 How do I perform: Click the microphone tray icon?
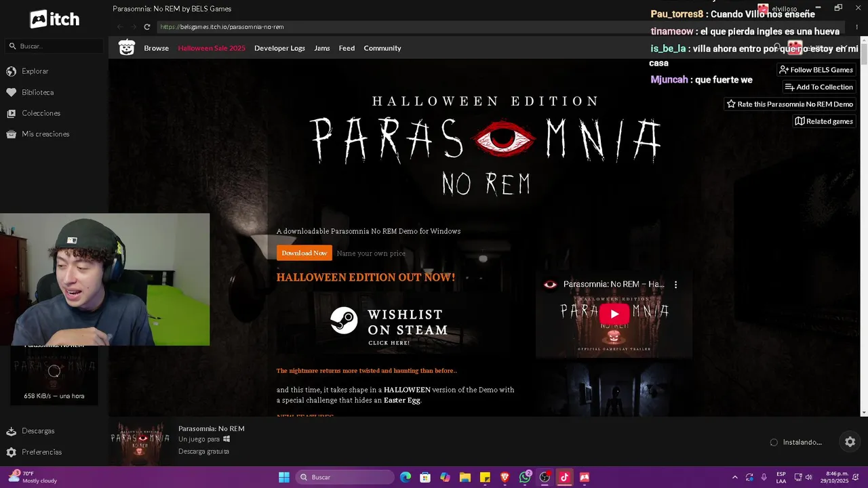pyautogui.click(x=764, y=477)
